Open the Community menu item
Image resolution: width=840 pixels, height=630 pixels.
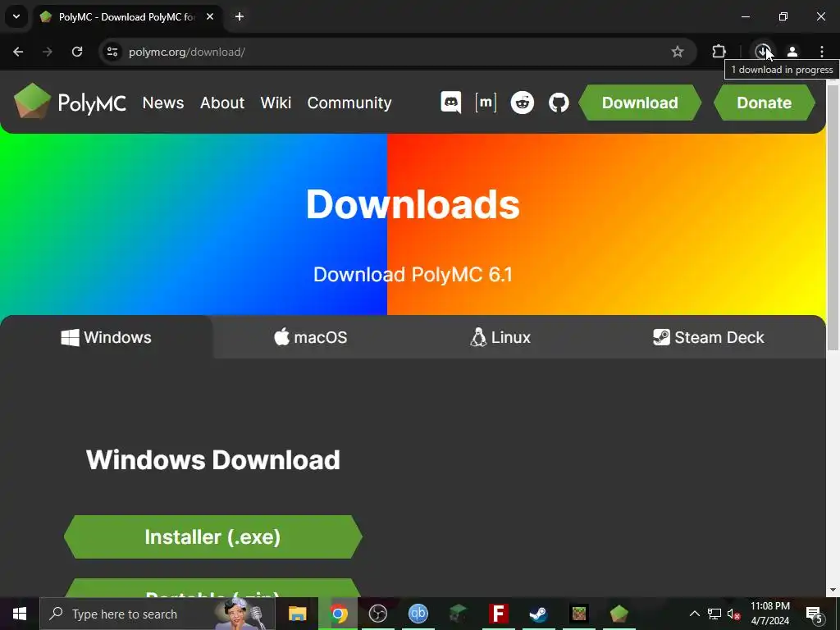click(x=349, y=103)
